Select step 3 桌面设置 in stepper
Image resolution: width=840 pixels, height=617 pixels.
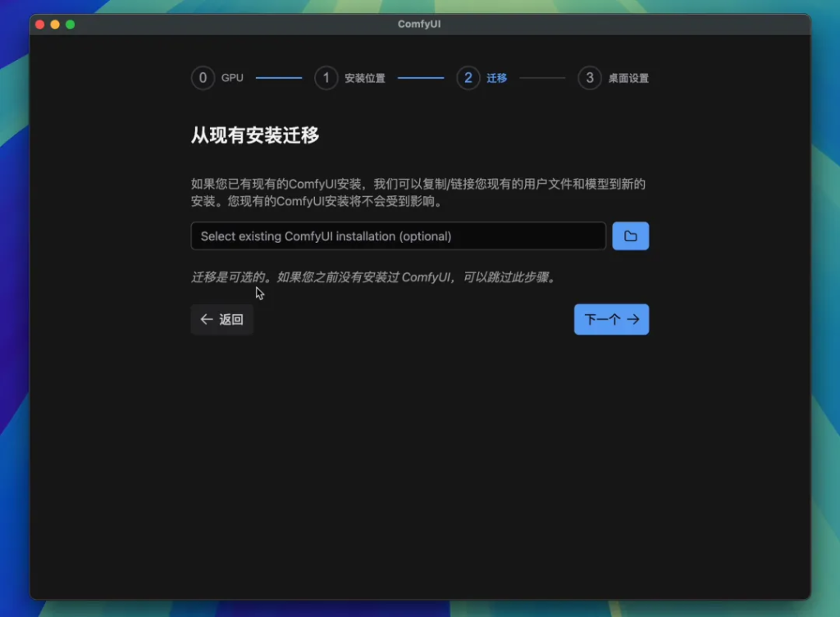pos(614,78)
